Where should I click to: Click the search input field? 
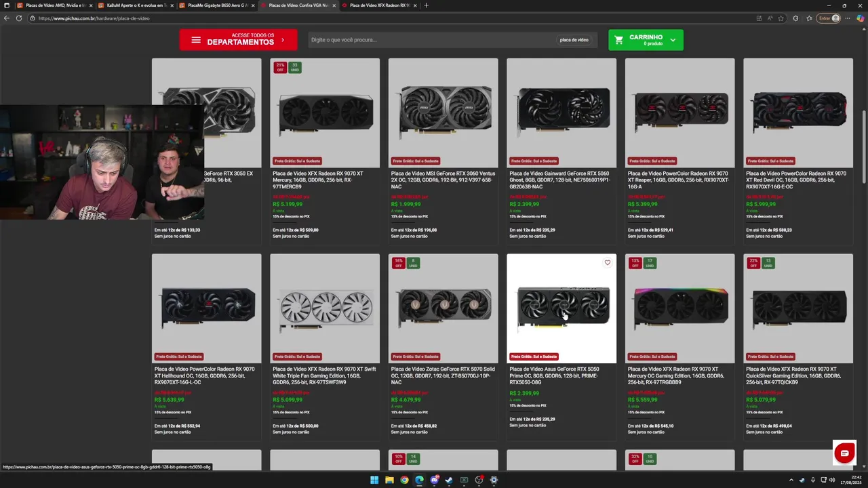(x=431, y=40)
